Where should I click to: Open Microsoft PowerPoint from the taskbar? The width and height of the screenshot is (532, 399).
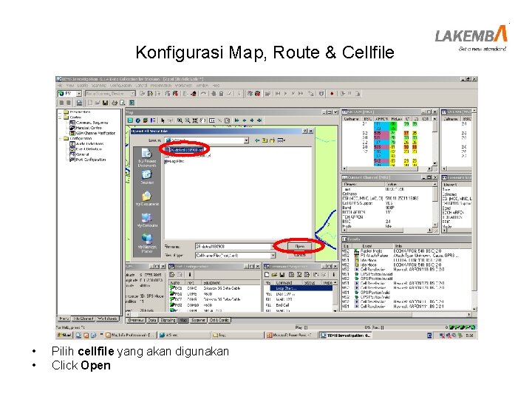click(290, 335)
